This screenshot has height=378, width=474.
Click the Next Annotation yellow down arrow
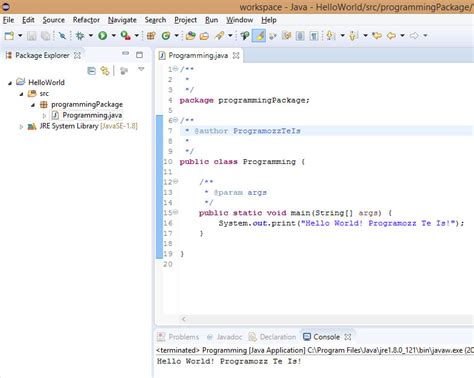(x=330, y=36)
